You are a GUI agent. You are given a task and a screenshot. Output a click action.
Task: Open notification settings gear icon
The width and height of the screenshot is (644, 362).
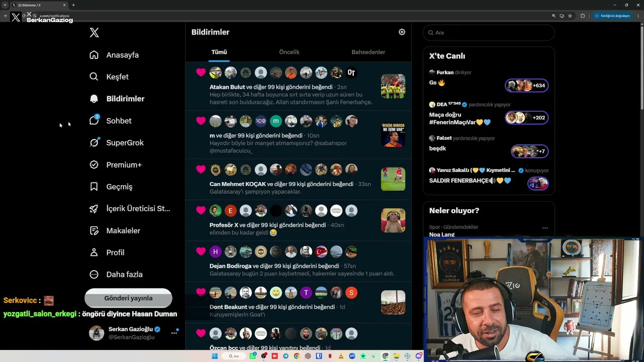pos(402,32)
